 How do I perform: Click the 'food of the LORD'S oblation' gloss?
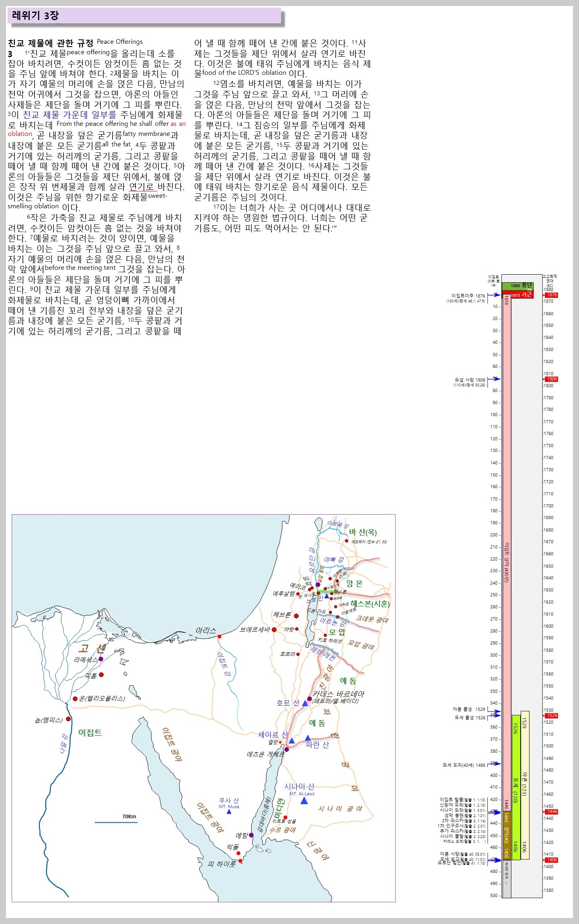tap(244, 73)
